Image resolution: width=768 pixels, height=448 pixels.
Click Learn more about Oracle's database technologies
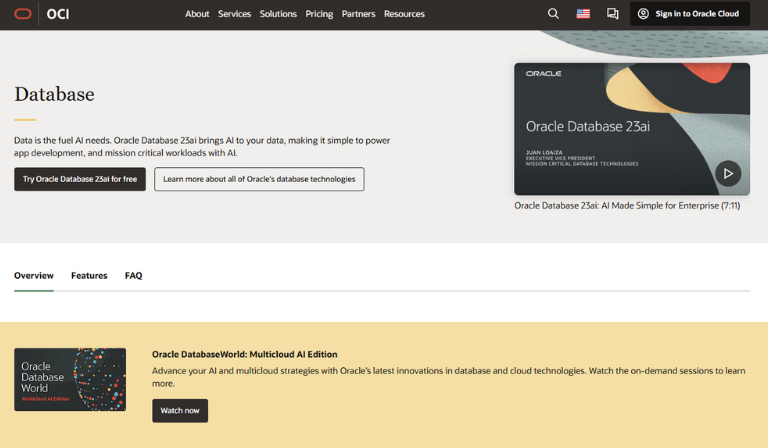(x=259, y=179)
